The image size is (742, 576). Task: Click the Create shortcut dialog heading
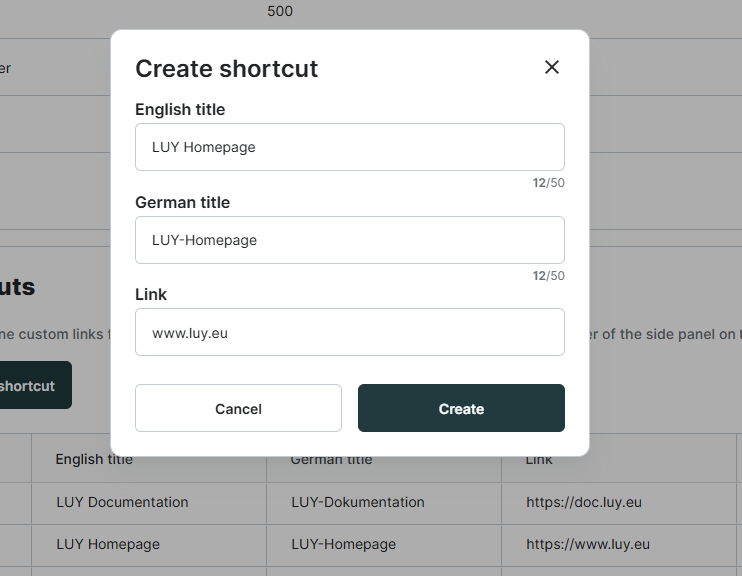click(226, 68)
